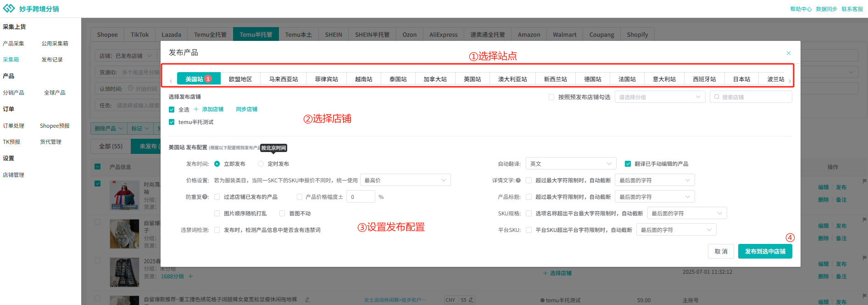
Task: Click the help icon beside 详情文字
Action: tap(518, 181)
